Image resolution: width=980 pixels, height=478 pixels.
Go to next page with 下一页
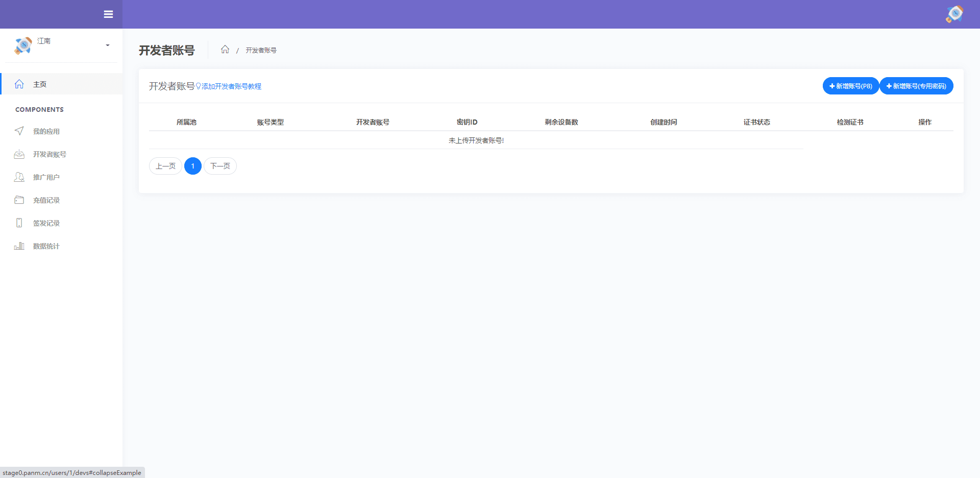point(220,166)
